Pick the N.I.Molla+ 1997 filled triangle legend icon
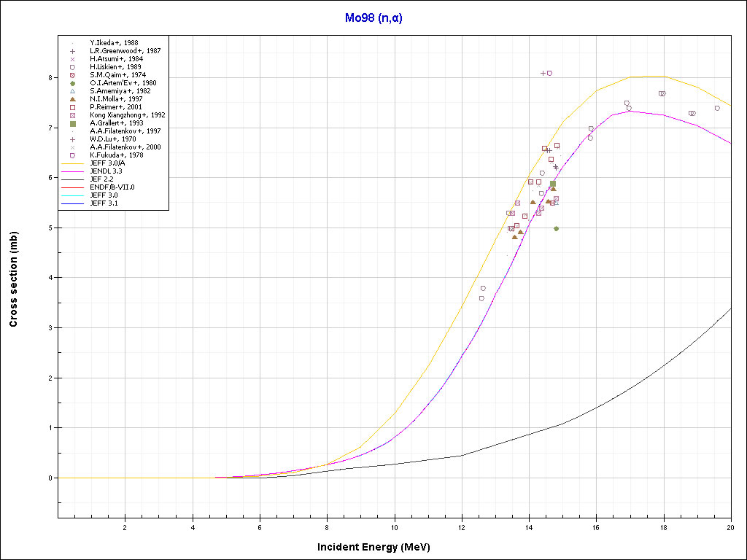 point(73,99)
